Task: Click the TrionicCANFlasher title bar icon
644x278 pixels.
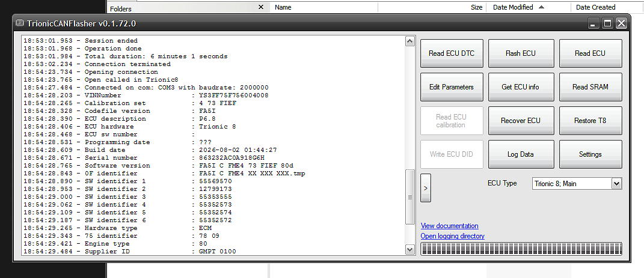Action: pyautogui.click(x=19, y=23)
